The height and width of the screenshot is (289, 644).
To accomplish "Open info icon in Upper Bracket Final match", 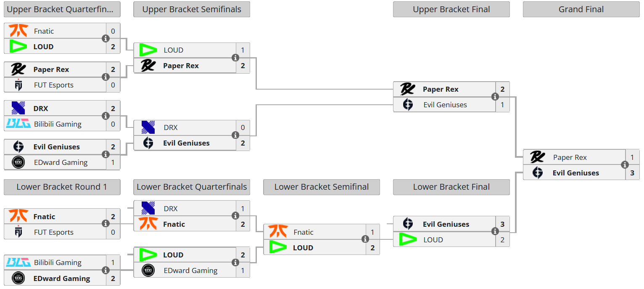I will (x=495, y=97).
